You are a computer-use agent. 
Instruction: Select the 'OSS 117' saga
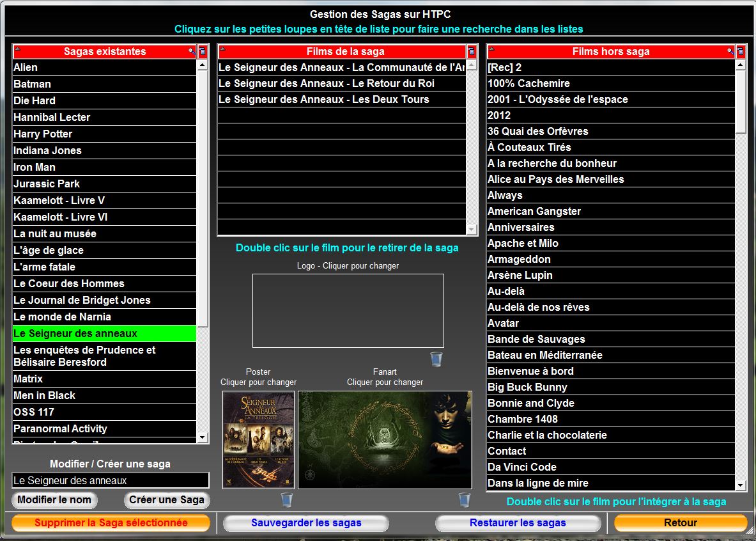(105, 412)
